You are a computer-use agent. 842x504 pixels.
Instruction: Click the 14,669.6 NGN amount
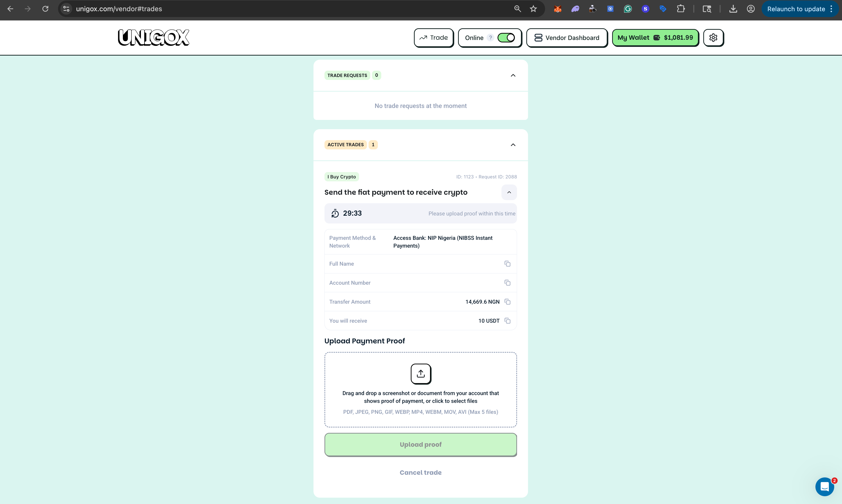pyautogui.click(x=482, y=302)
